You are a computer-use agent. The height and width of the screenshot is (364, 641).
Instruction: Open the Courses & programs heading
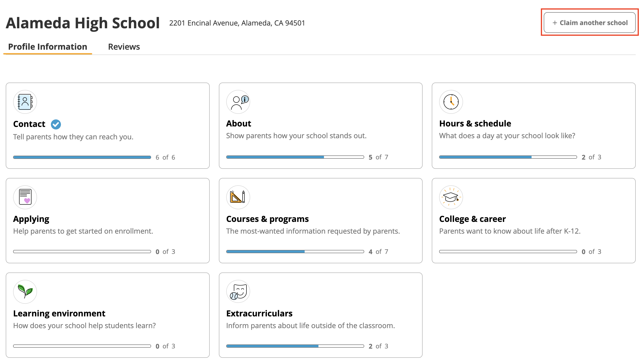(x=267, y=219)
